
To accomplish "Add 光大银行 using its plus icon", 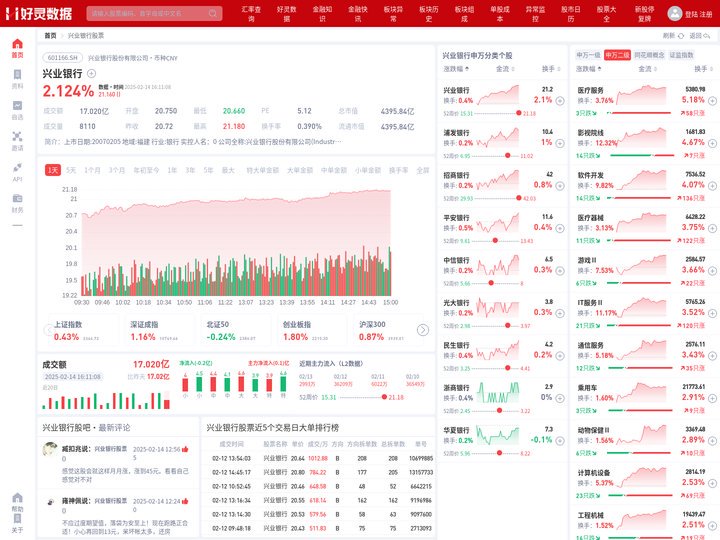I will 560,313.
